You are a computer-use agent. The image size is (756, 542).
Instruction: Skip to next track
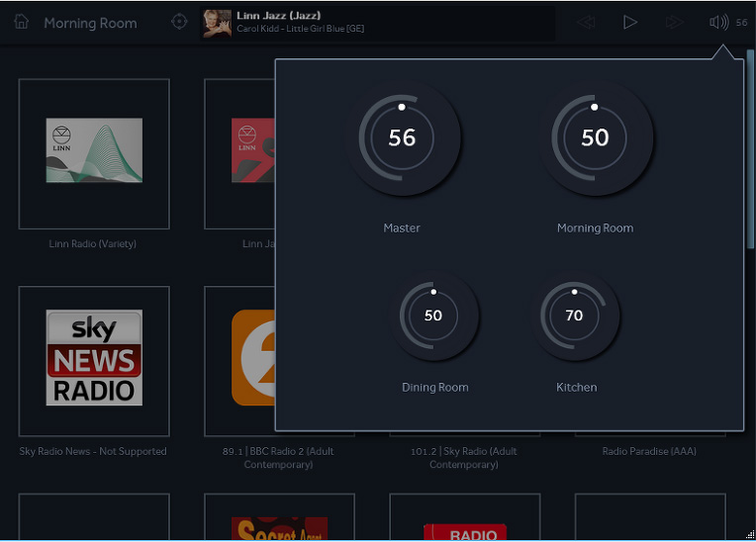pos(674,22)
